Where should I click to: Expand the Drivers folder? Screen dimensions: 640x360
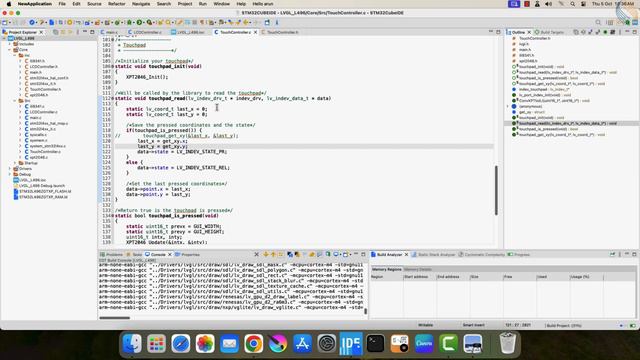(10, 169)
